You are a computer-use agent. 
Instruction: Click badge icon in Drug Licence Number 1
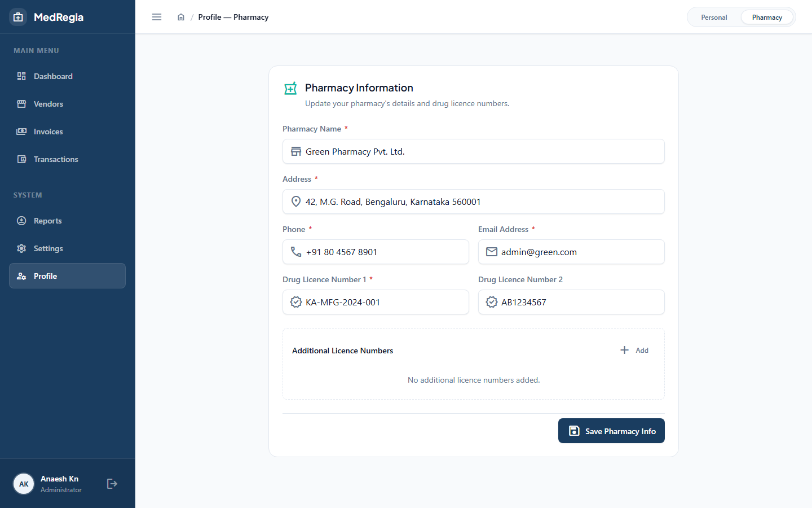tap(296, 302)
